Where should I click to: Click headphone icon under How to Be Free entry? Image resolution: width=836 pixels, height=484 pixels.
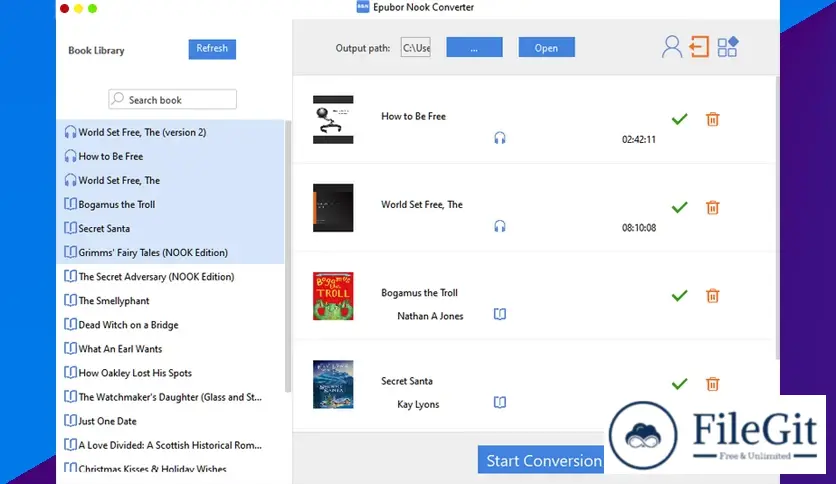pos(500,138)
